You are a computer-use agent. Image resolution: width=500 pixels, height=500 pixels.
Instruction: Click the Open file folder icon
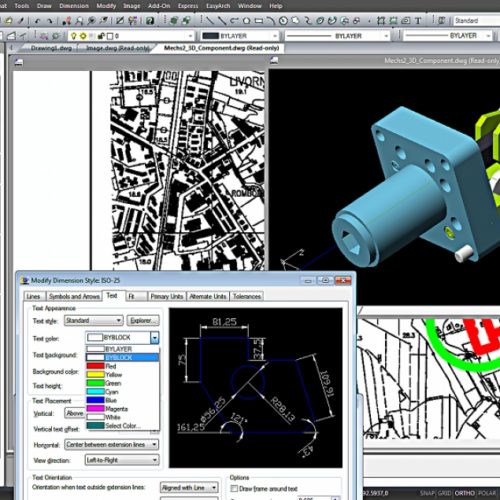(x=8, y=21)
